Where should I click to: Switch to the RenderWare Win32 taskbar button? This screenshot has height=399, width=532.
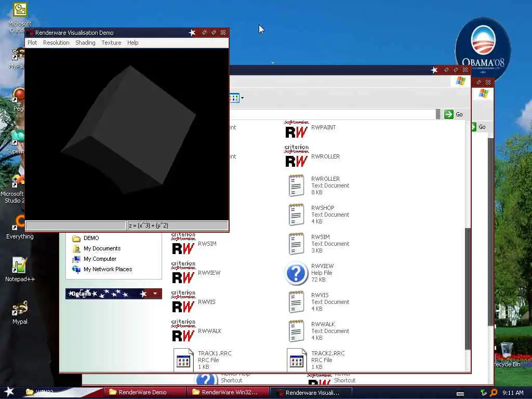pyautogui.click(x=228, y=392)
